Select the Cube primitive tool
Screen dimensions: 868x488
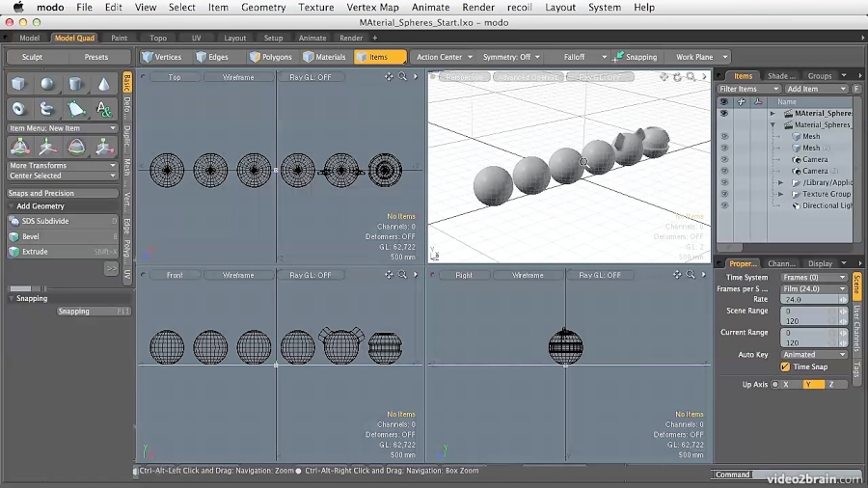(18, 85)
